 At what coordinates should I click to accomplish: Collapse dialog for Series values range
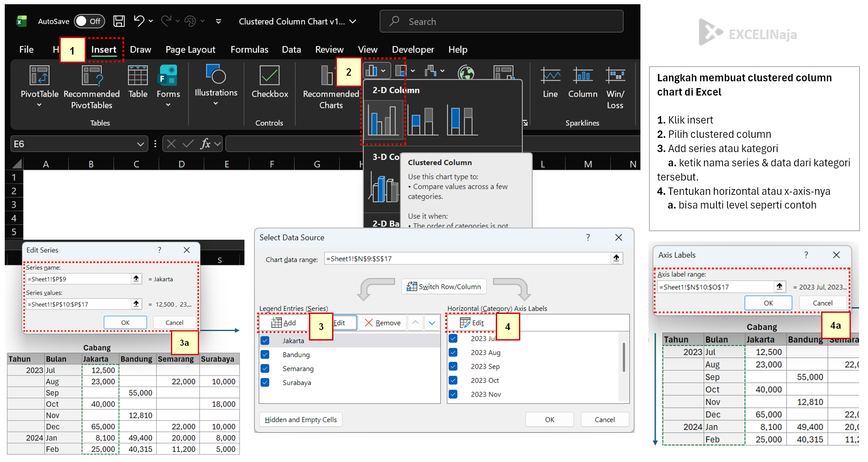pyautogui.click(x=136, y=304)
